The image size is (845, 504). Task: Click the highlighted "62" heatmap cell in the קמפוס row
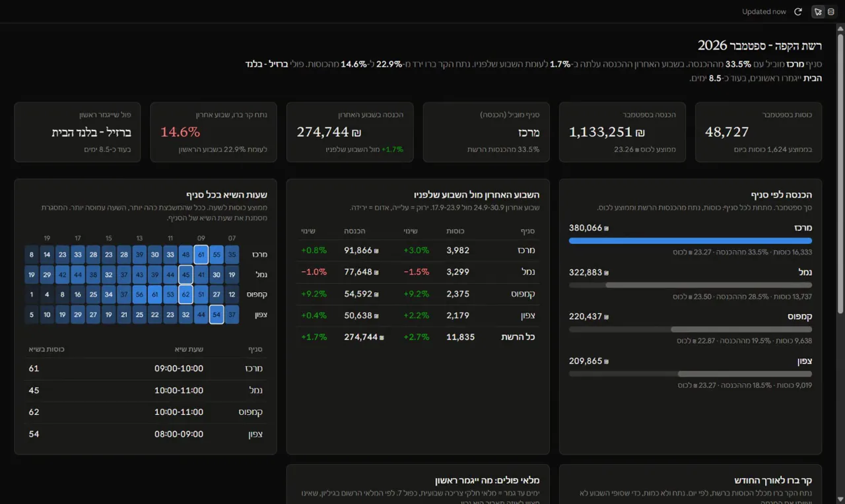click(x=186, y=294)
